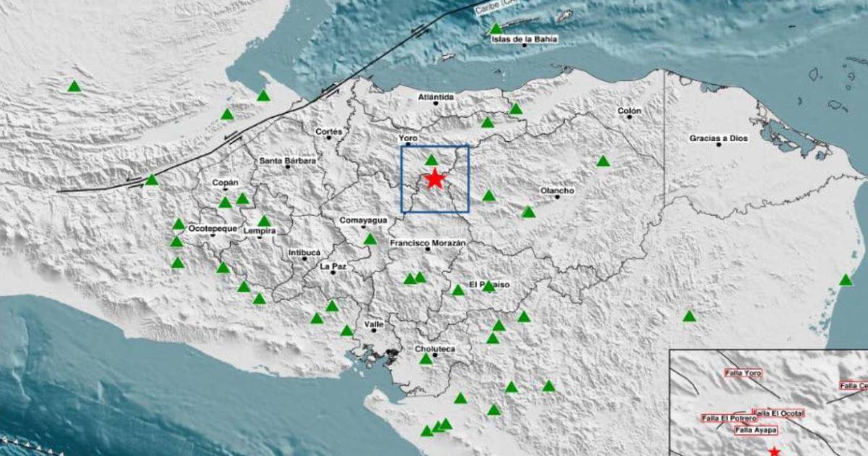Viewport: 868px width, 456px height.
Task: Click the Olancho department label
Action: (557, 191)
